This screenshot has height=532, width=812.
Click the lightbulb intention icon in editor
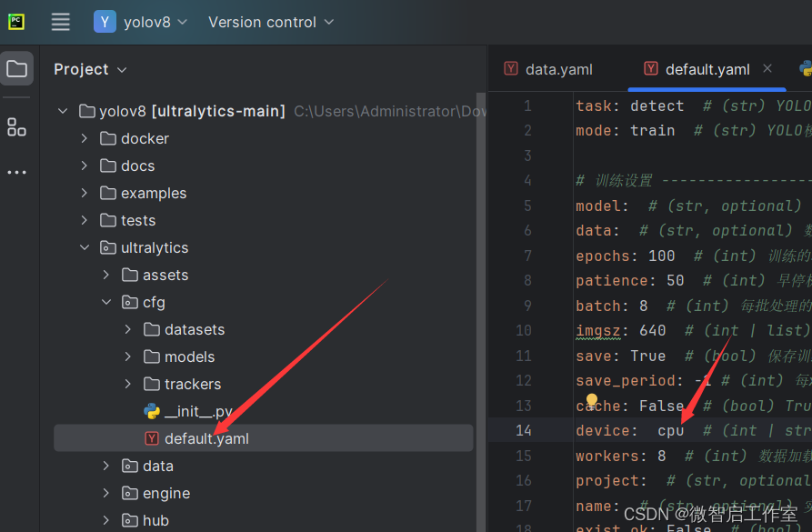(591, 399)
